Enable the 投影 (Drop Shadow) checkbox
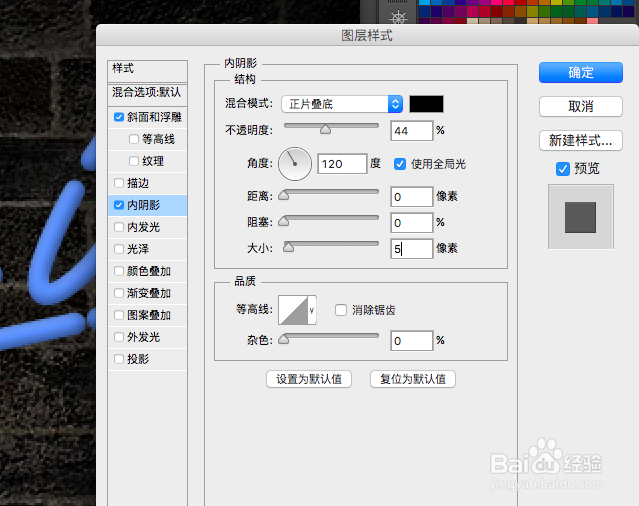The height and width of the screenshot is (506, 639). point(119,359)
